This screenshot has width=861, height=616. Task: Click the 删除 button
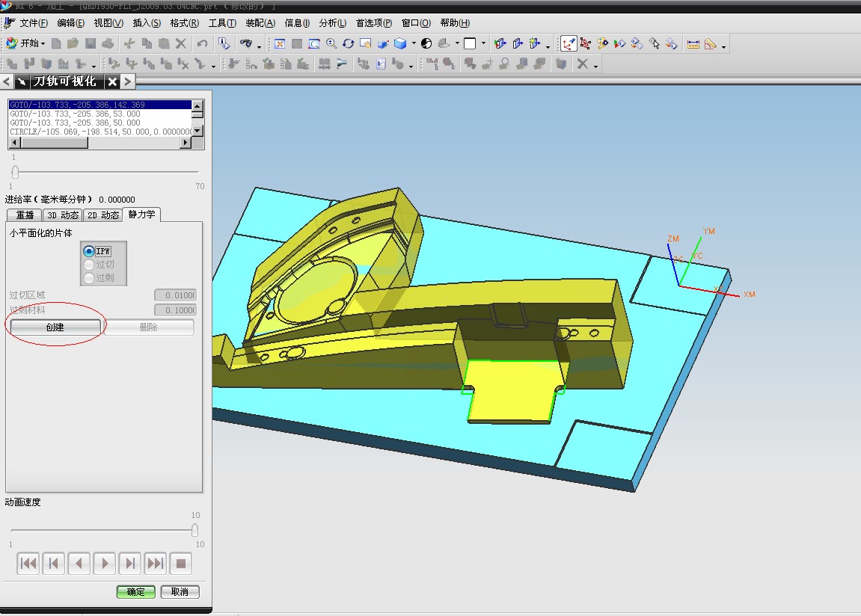(x=149, y=327)
